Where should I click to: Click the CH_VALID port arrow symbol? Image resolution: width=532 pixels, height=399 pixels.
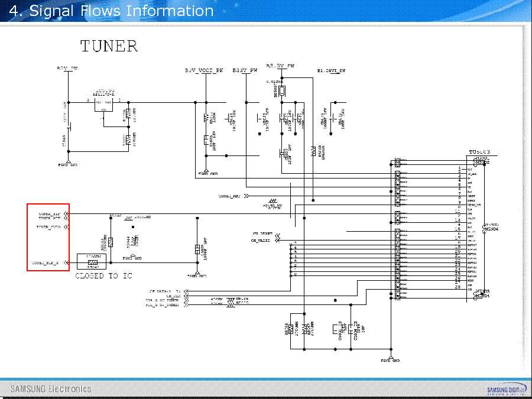278,240
